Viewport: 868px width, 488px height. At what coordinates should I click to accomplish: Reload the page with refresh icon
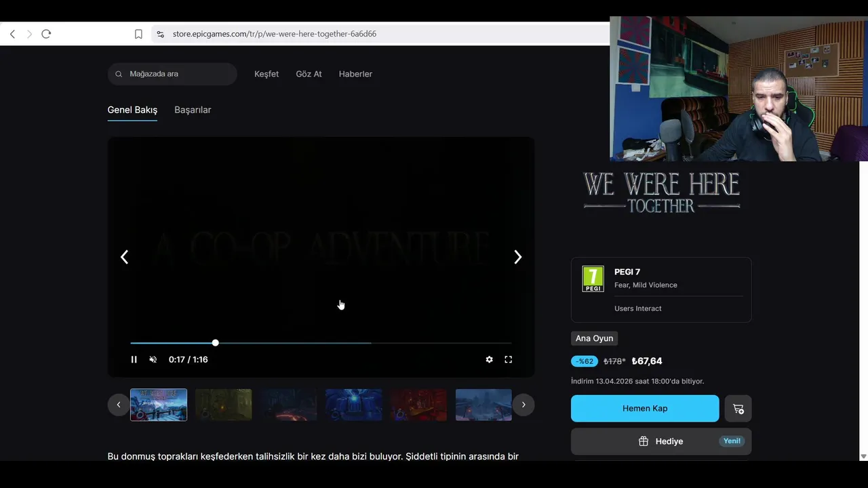click(46, 34)
